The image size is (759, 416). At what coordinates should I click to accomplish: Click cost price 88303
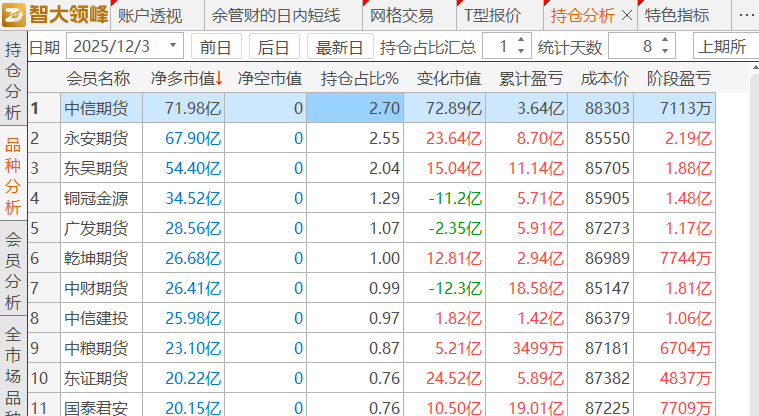point(607,108)
